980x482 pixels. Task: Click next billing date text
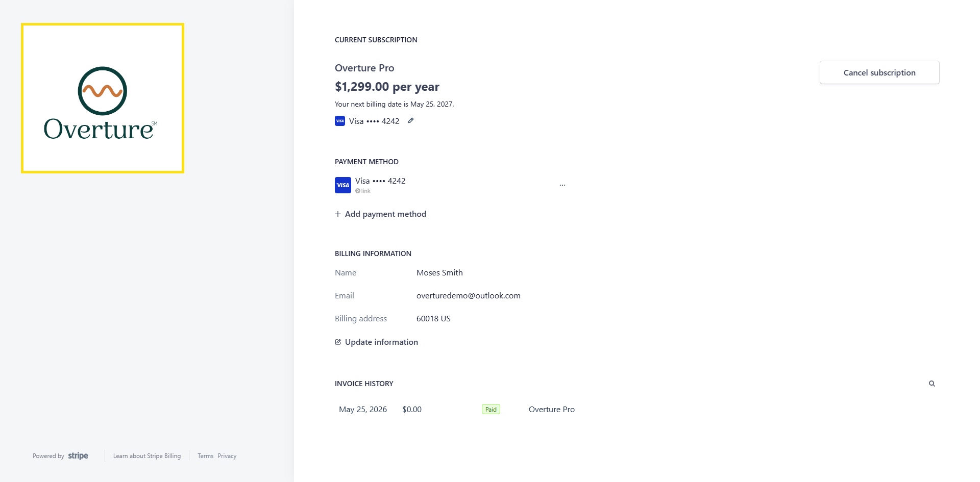(x=394, y=104)
